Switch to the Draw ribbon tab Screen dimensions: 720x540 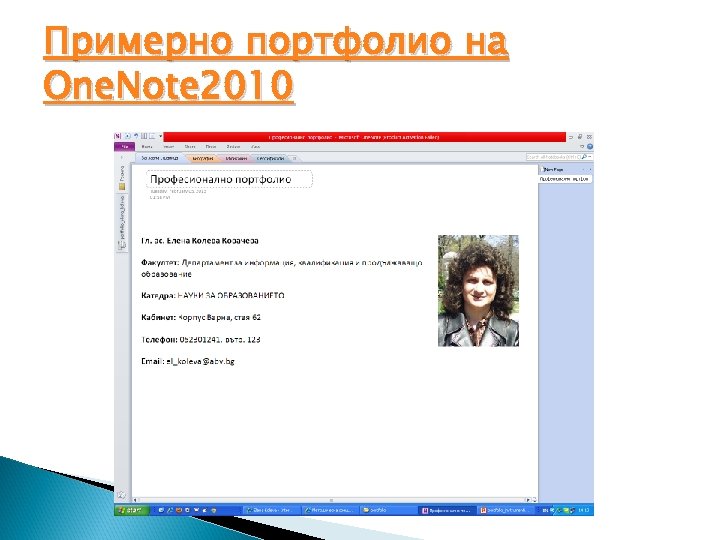pyautogui.click(x=211, y=146)
